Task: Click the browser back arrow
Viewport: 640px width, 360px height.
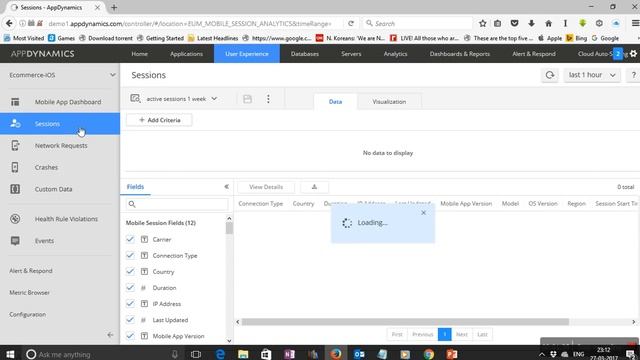Action: [x=9, y=23]
